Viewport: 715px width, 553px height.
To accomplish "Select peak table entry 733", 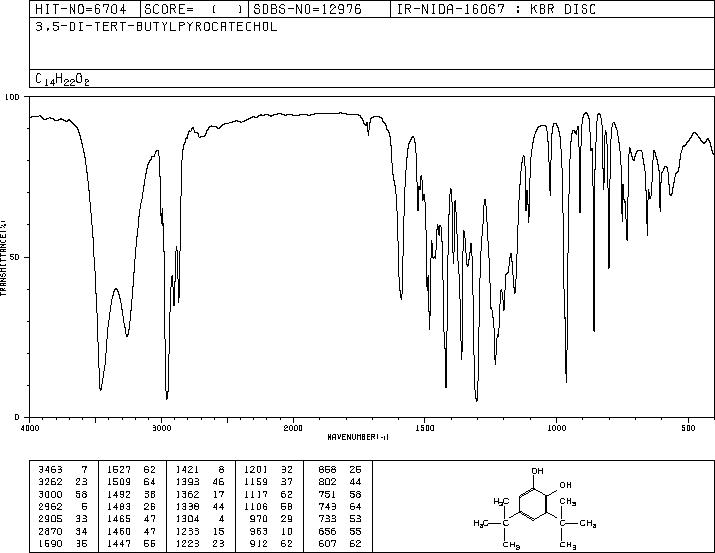I will click(340, 519).
